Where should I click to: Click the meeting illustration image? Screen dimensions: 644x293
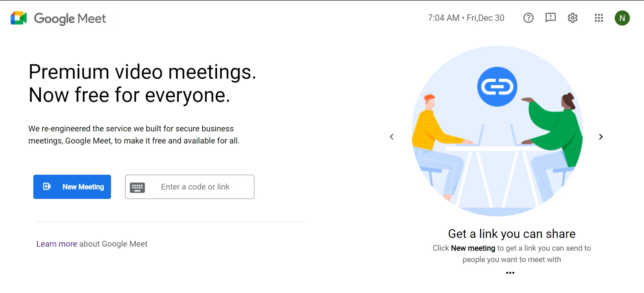497,151
